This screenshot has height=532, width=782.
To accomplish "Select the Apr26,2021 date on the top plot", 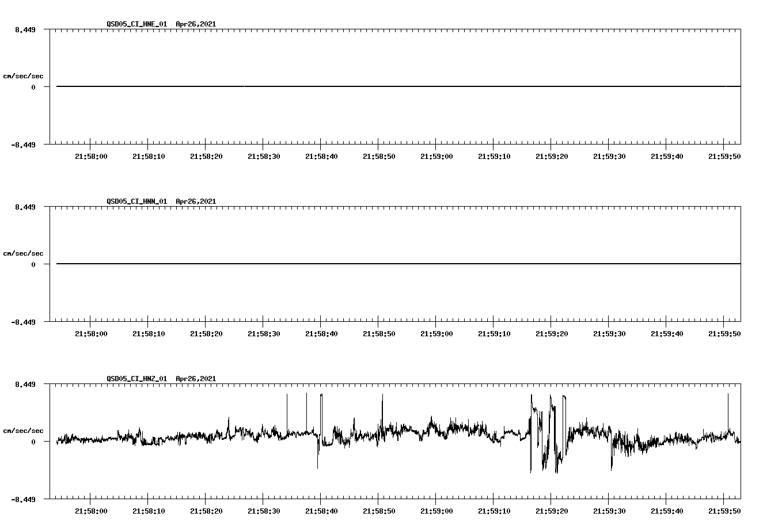I will [195, 24].
